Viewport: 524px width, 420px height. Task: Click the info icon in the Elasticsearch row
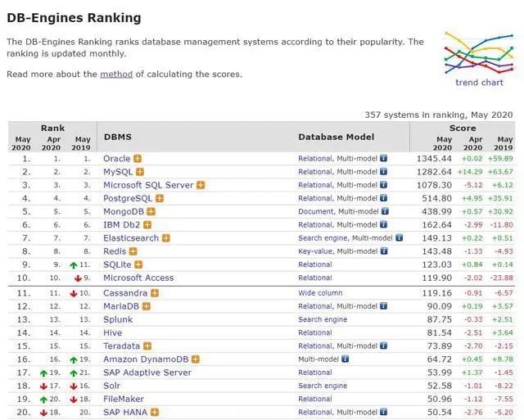coord(400,238)
